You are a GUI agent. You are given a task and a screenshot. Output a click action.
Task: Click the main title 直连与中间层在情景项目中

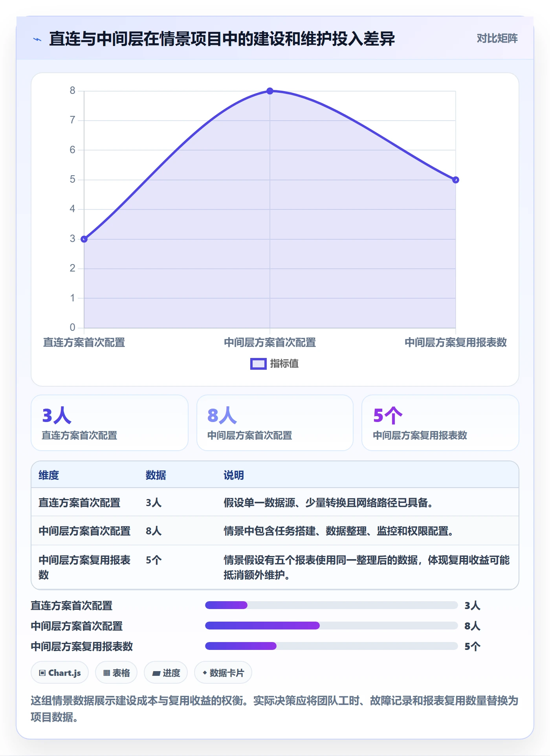222,39
